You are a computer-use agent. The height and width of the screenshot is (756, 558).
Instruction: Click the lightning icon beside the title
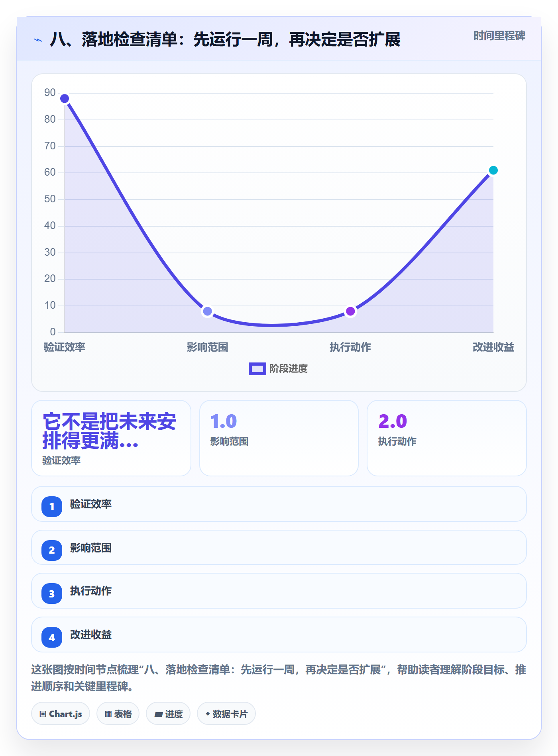[38, 40]
